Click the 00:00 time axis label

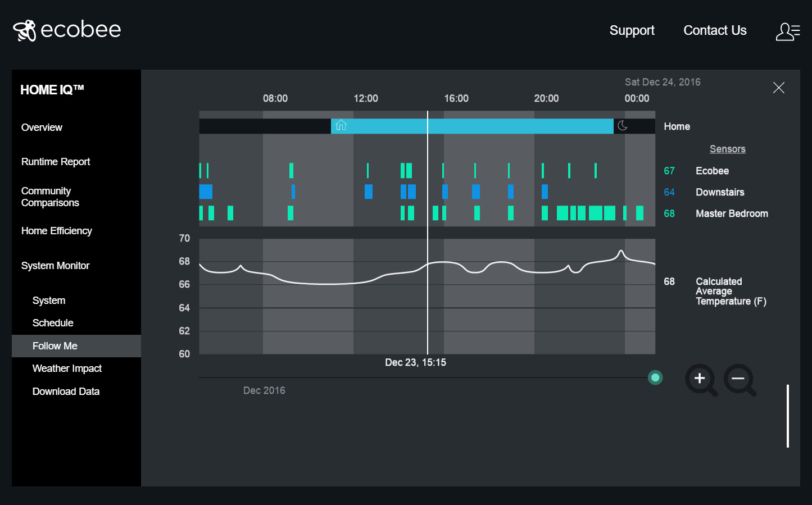(637, 98)
